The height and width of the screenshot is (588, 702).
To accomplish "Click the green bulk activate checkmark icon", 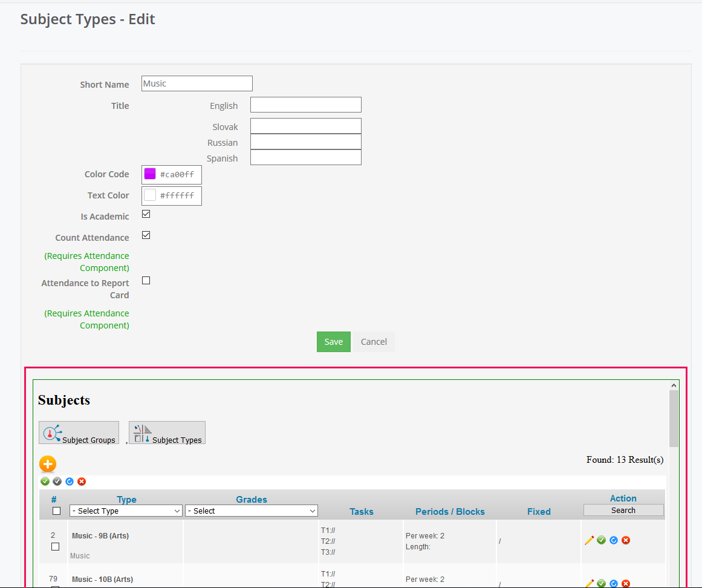I will click(x=45, y=482).
